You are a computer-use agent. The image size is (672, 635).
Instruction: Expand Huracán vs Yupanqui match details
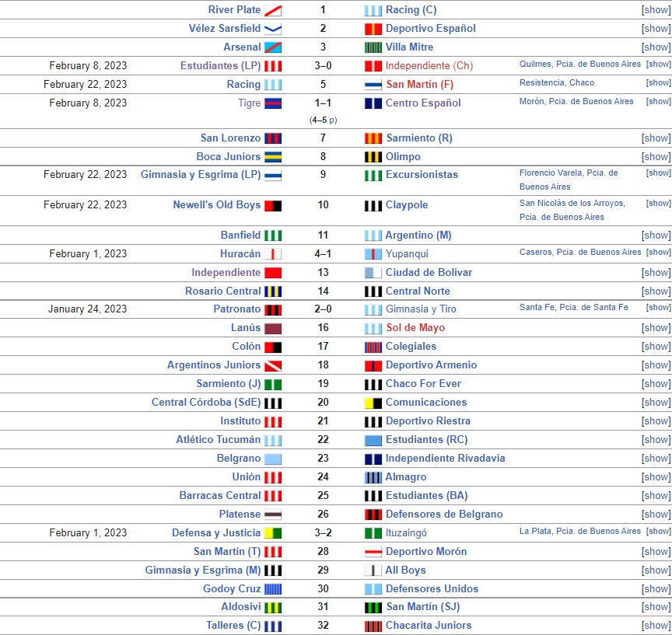659,252
